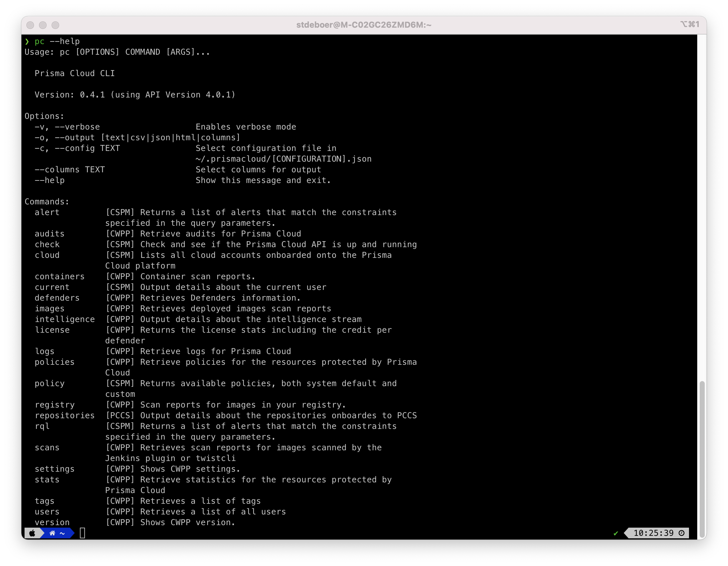The width and height of the screenshot is (728, 566).
Task: Click the green prompt arrow before pc
Action: pyautogui.click(x=27, y=41)
